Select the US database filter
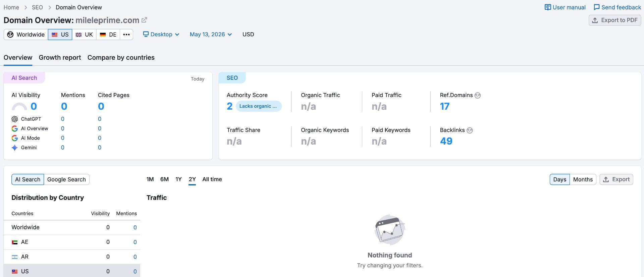 coord(60,35)
